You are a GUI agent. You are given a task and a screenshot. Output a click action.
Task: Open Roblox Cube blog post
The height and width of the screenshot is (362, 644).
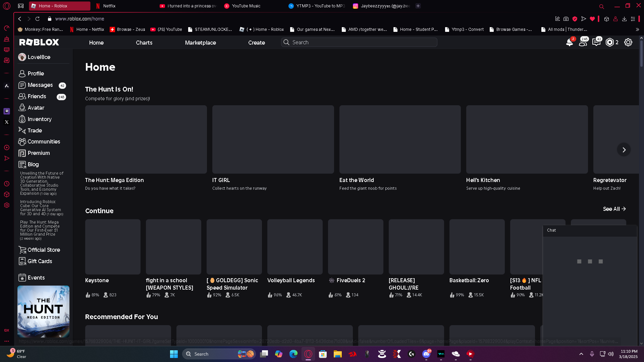tap(42, 208)
